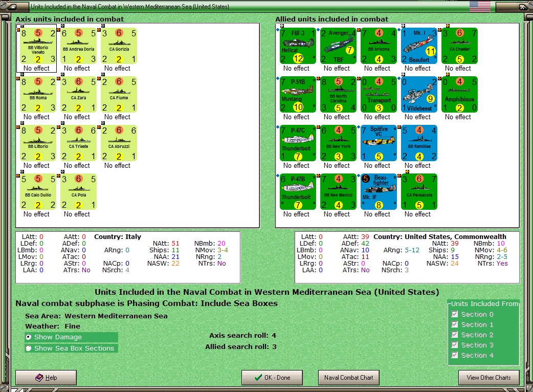Select the BB Arizona battleship counter

click(x=379, y=46)
